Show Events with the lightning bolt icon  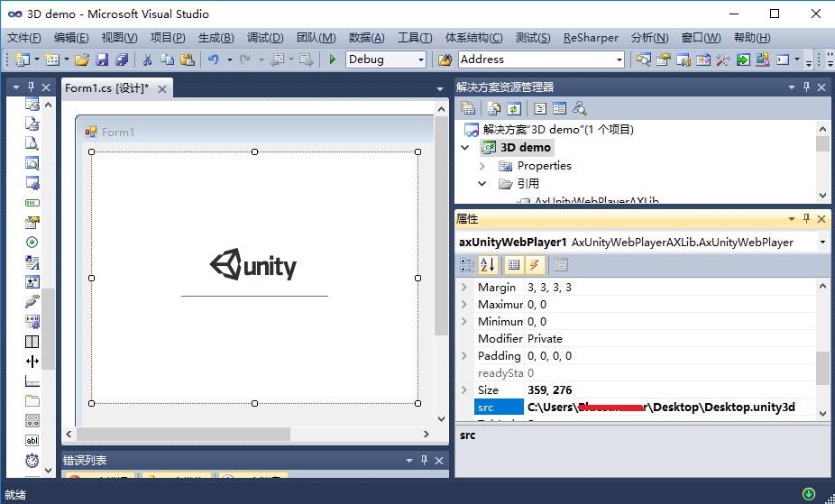click(x=534, y=264)
